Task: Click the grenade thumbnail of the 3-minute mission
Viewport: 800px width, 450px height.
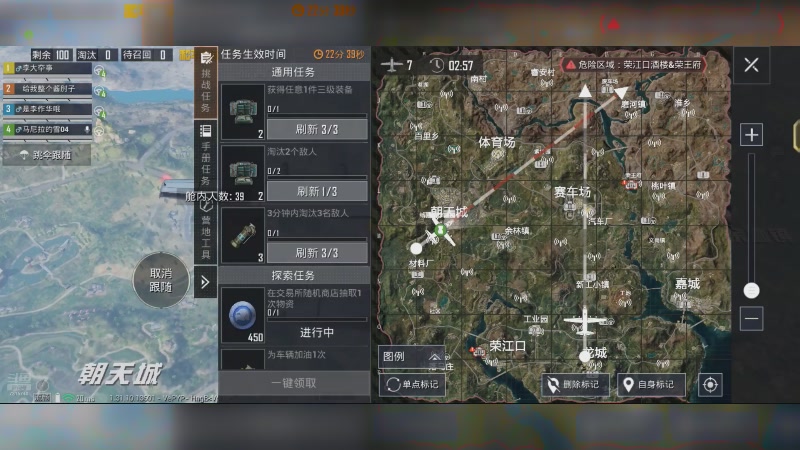Action: 243,235
